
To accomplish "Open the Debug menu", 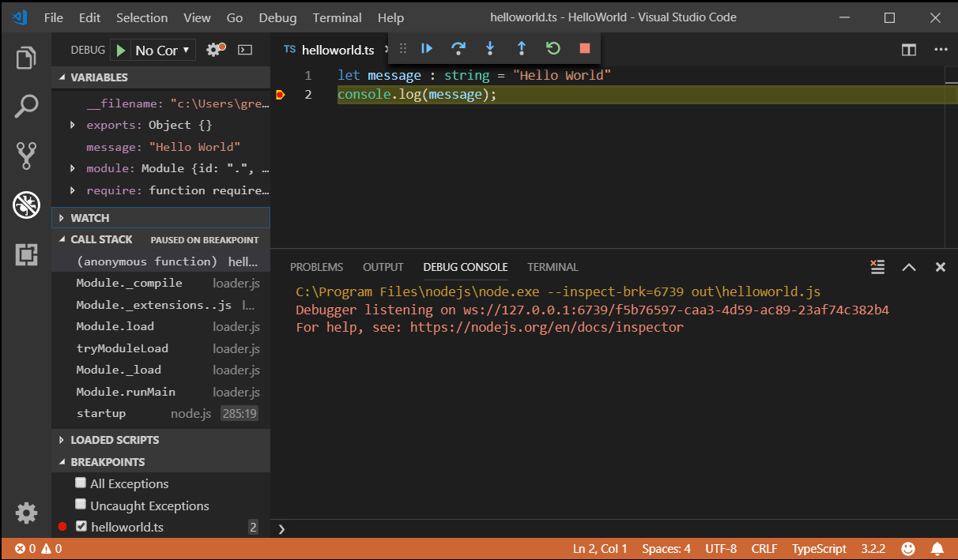I will pos(277,17).
